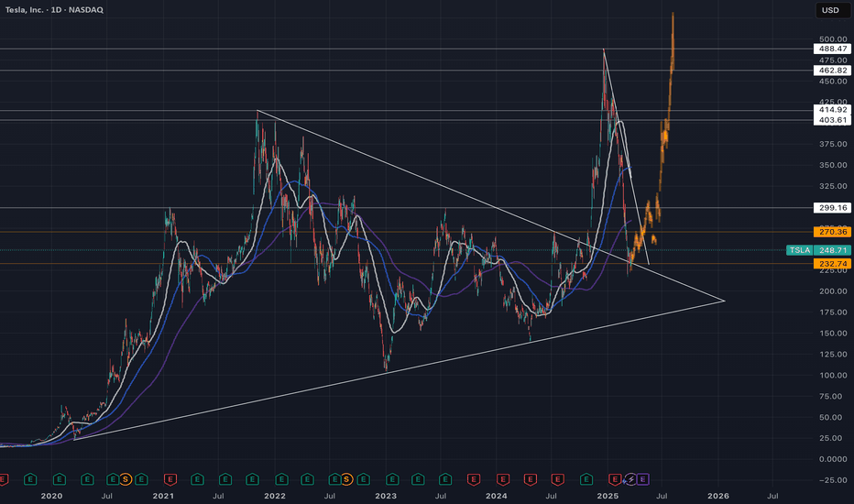Click the 2023 label on time axis
Screen dimensions: 854x504
click(x=386, y=496)
